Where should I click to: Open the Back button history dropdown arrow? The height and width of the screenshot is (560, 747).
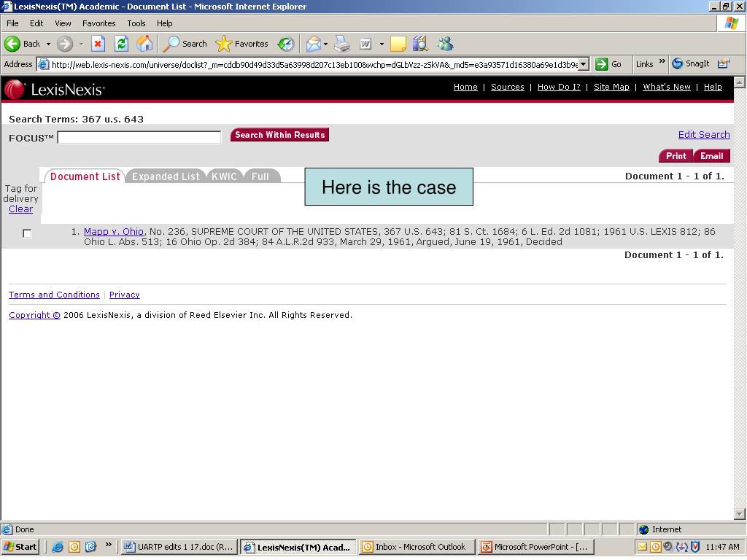tap(48, 44)
